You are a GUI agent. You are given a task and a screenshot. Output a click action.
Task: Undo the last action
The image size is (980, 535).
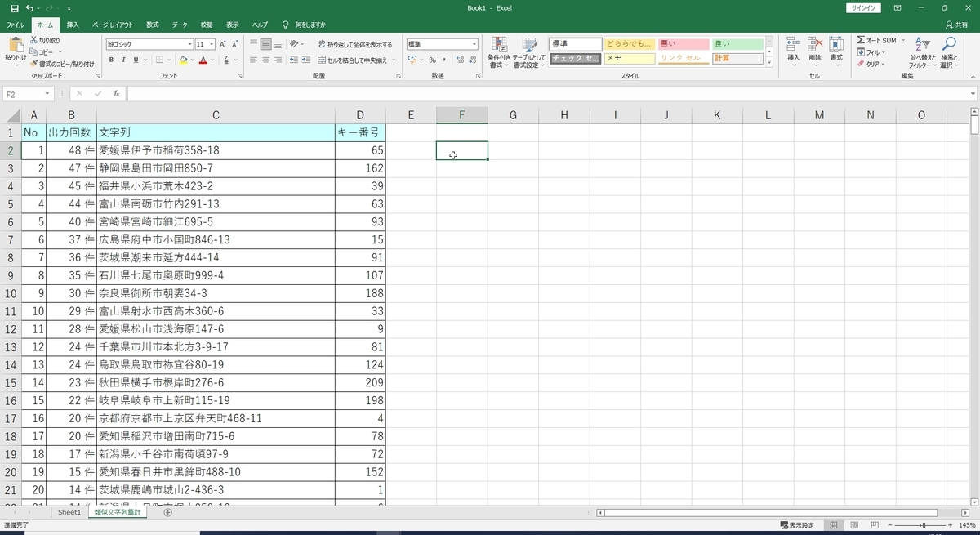29,7
